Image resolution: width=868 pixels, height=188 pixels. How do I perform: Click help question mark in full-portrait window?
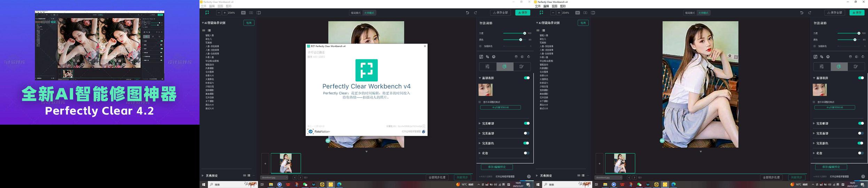[x=863, y=177]
